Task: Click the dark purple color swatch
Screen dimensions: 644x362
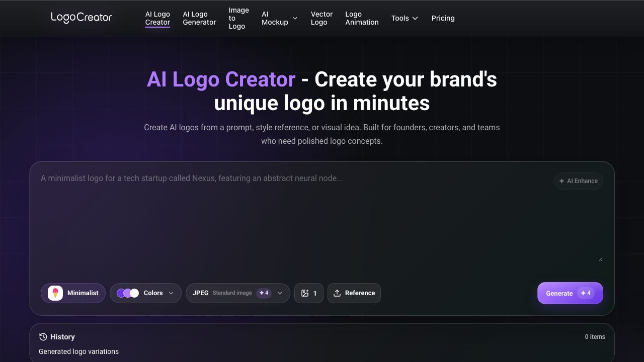Action: pyautogui.click(x=121, y=293)
